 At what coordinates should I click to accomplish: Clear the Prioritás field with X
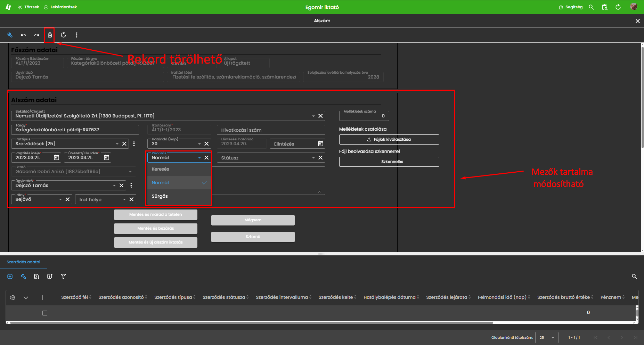coord(206,158)
